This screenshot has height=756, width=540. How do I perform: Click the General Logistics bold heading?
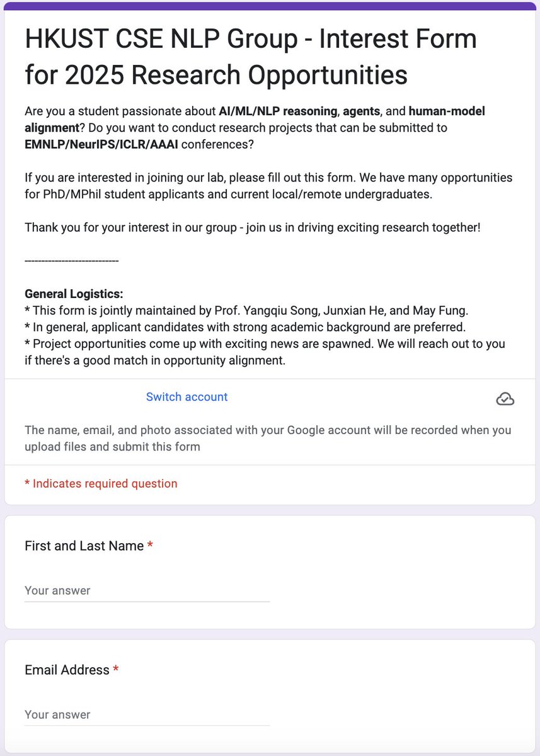pyautogui.click(x=74, y=294)
